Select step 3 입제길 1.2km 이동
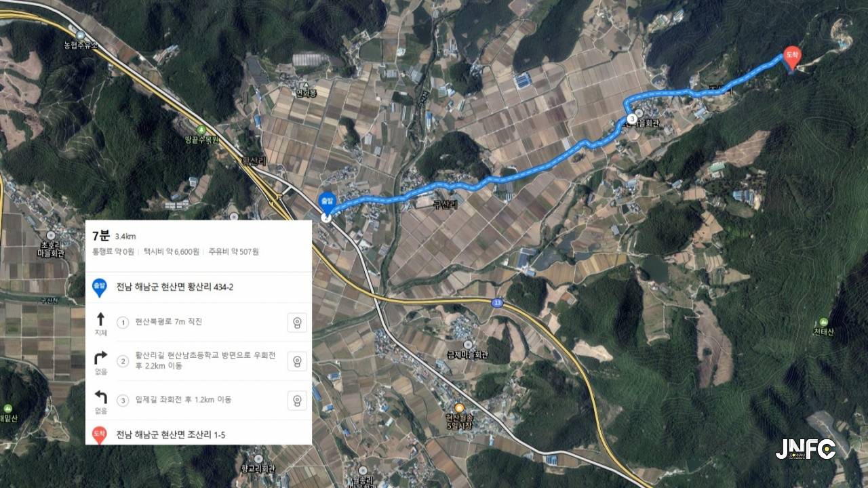Image resolution: width=868 pixels, height=488 pixels. click(199, 401)
